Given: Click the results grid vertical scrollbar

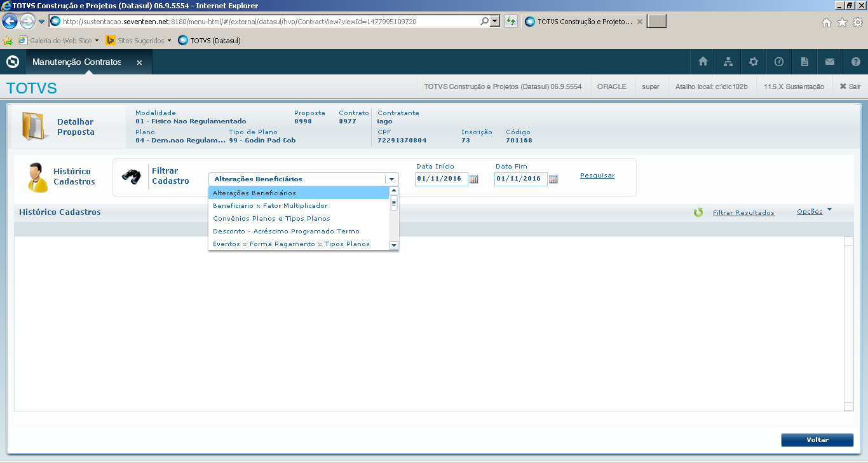Looking at the screenshot, I should [x=848, y=324].
